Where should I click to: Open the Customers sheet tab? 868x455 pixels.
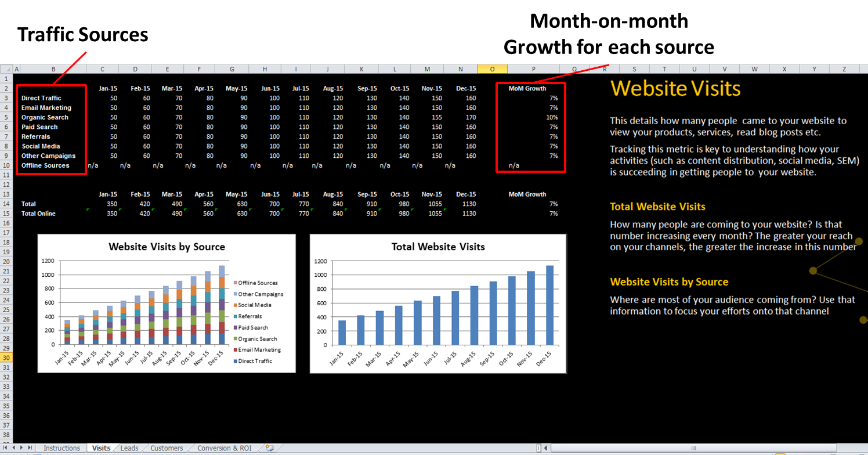167,448
